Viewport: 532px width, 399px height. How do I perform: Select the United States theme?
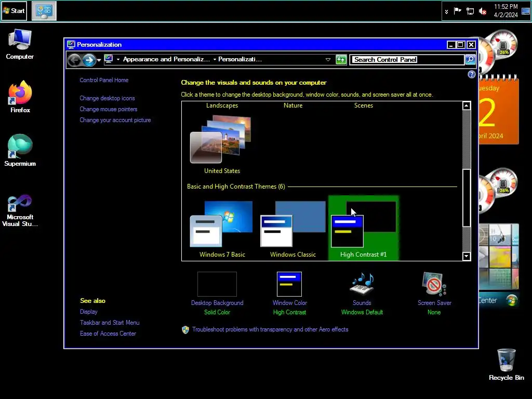point(222,145)
